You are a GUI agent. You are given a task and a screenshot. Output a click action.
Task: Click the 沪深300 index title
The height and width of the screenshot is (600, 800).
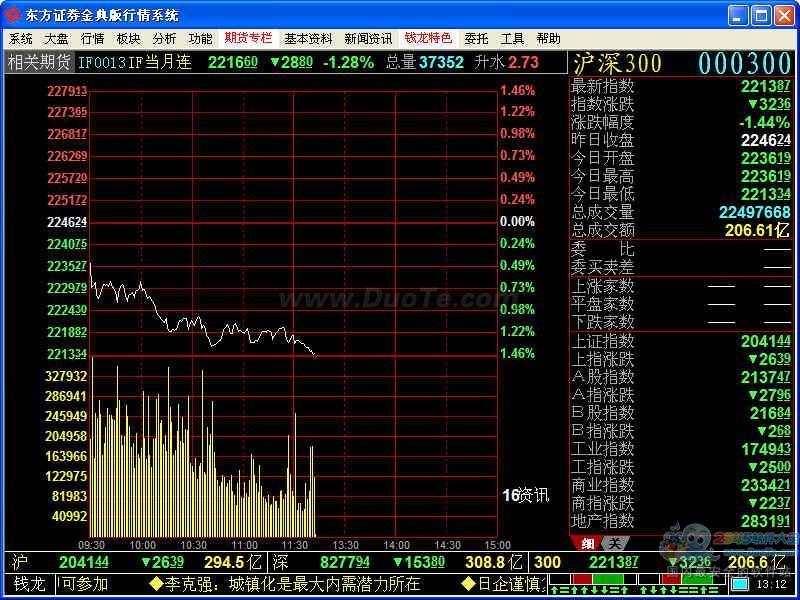617,64
